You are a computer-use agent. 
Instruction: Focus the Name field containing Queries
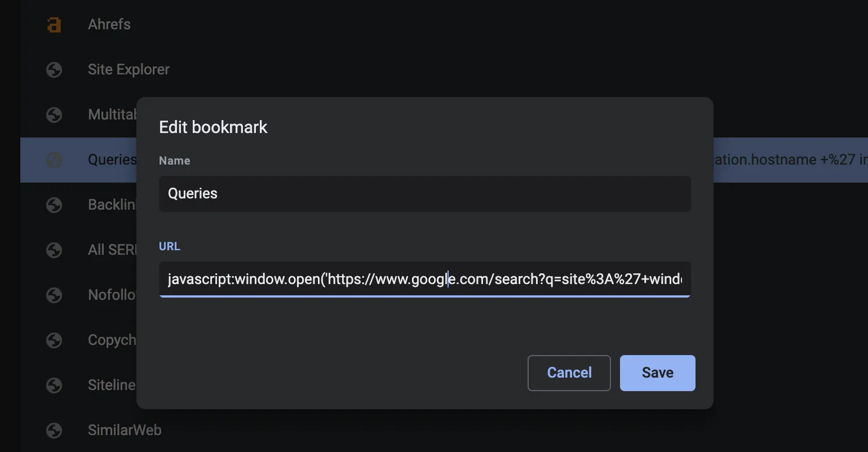pyautogui.click(x=425, y=194)
